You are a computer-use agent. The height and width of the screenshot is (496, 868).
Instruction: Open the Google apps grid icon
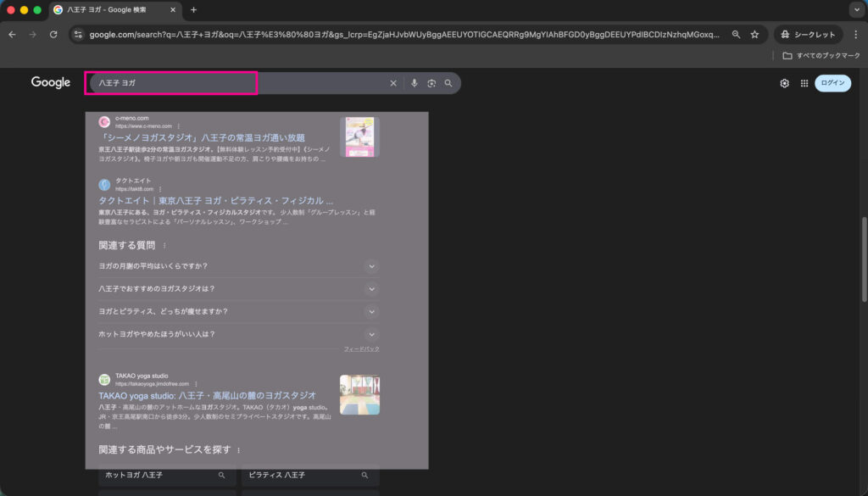[804, 83]
